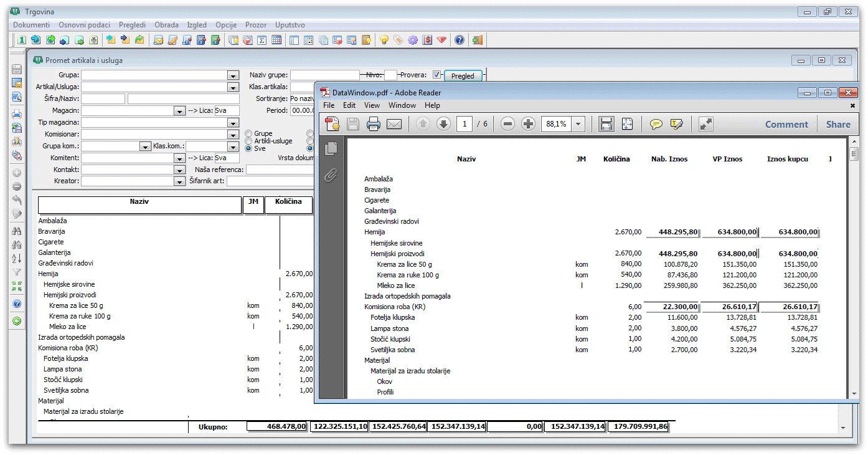868x455 pixels.
Task: Go to next page with down arrow
Action: 443,124
